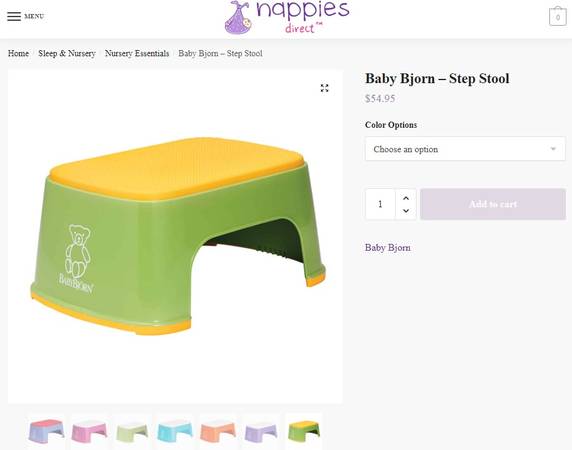This screenshot has width=572, height=450.
Task: Open the Baby Bjorn brand link
Action: click(x=388, y=248)
